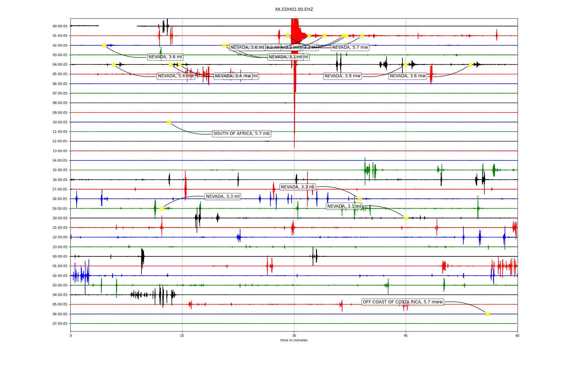The width and height of the screenshot is (588, 368).
Task: Click the 15 minute tick label
Action: click(182, 335)
